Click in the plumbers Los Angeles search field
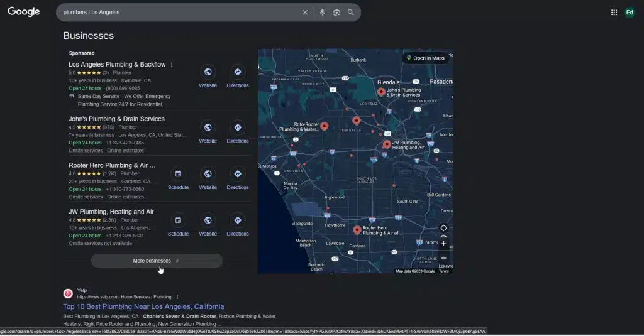 pos(176,13)
